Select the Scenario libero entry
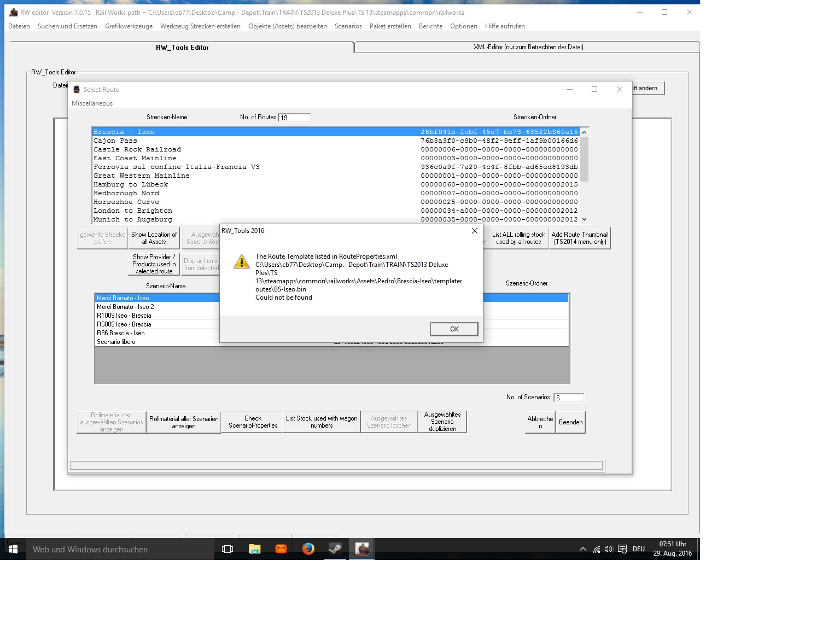Screen dimensions: 840x630 tap(157, 342)
